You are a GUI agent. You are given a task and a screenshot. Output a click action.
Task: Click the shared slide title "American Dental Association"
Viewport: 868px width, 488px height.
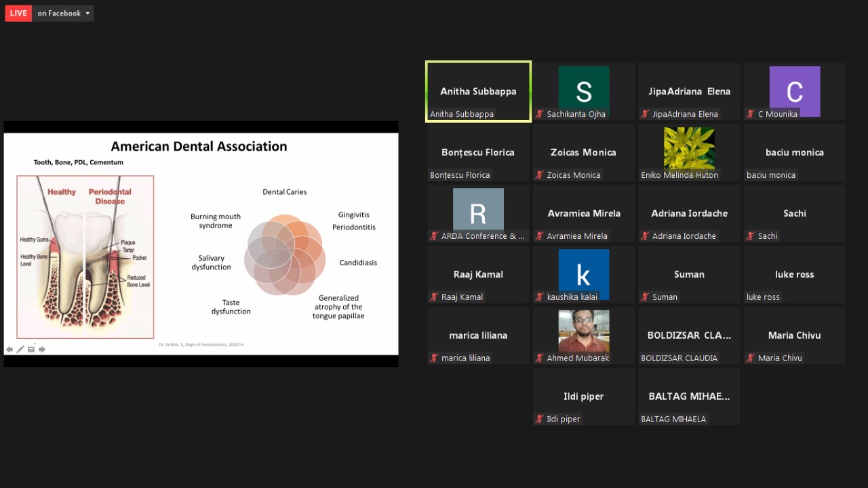coord(199,147)
